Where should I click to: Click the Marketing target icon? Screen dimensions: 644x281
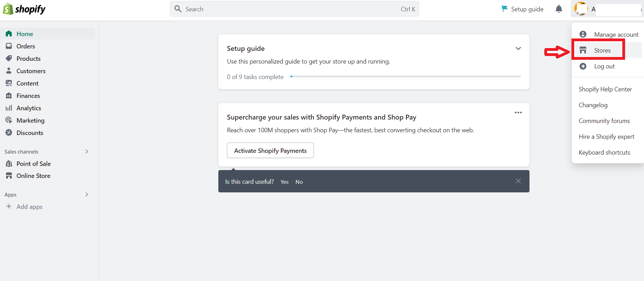pyautogui.click(x=9, y=120)
